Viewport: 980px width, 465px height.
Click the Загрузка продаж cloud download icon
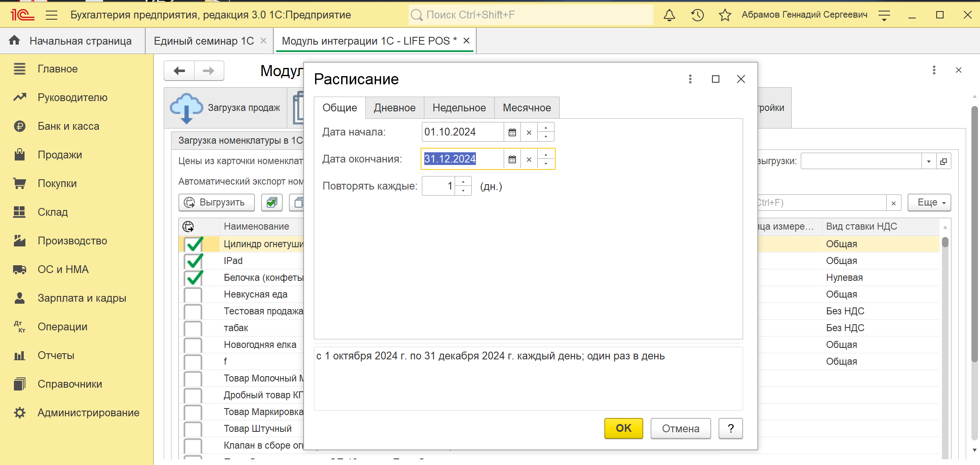(186, 108)
